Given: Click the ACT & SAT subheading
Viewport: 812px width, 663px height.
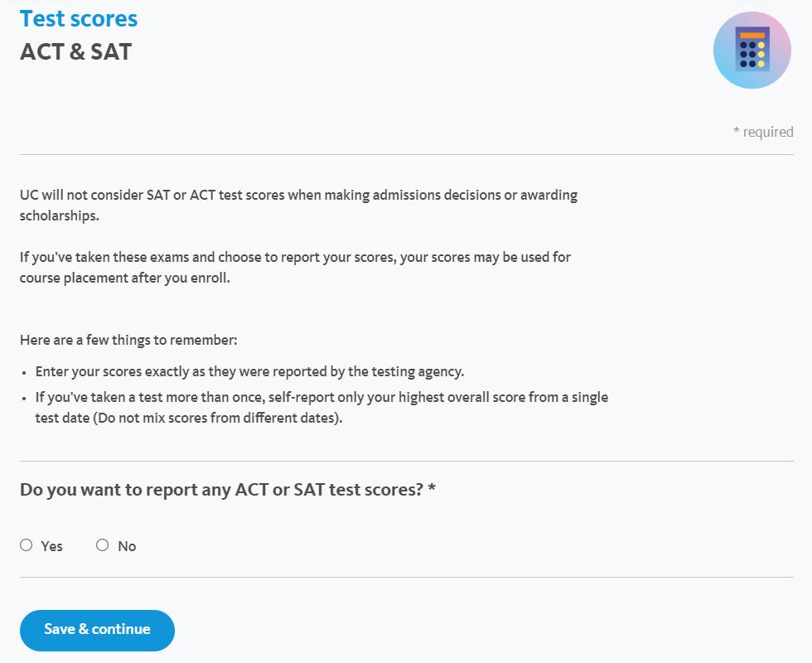Looking at the screenshot, I should click(75, 52).
